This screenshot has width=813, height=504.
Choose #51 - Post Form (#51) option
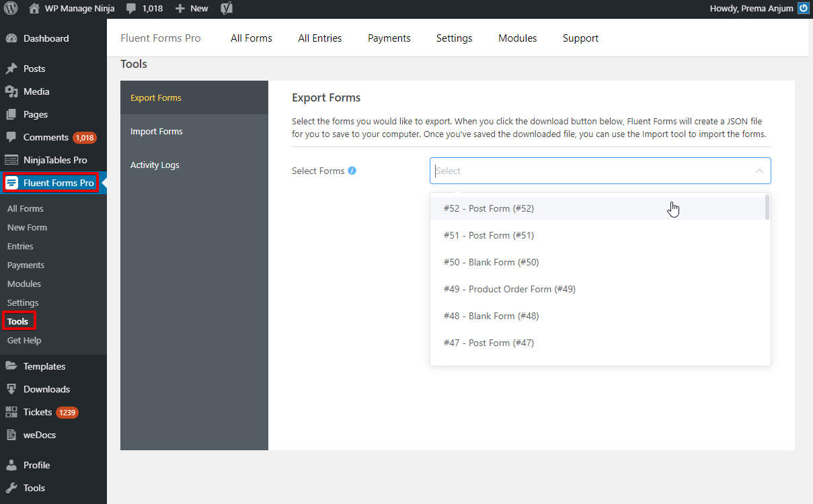click(598, 235)
